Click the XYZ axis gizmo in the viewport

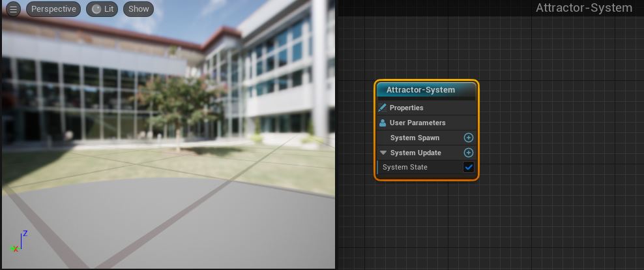(x=20, y=242)
